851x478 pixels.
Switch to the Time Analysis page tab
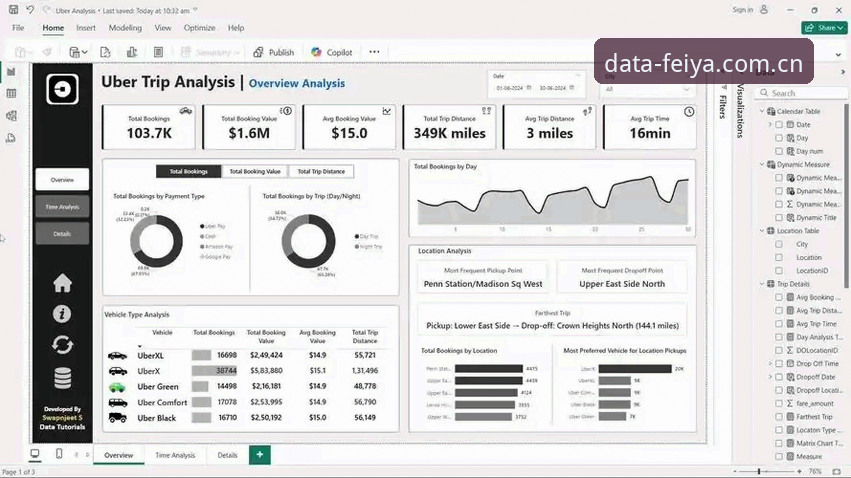click(175, 455)
